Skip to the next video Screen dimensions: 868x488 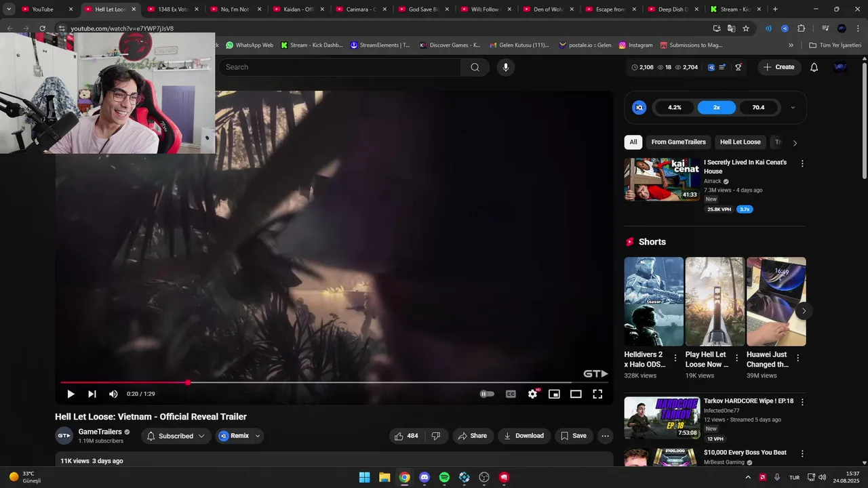(92, 394)
